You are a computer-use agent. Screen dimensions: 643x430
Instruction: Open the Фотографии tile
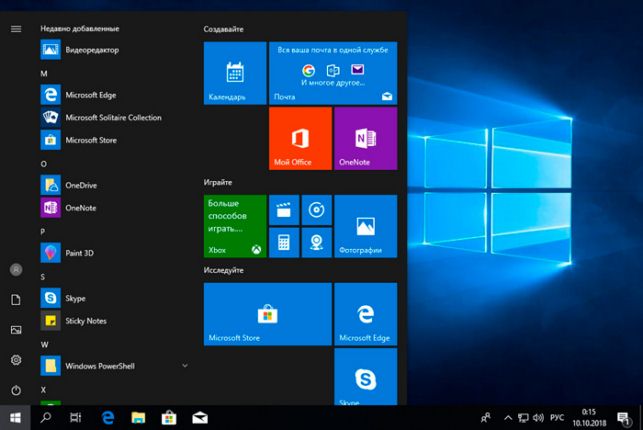[x=365, y=226]
